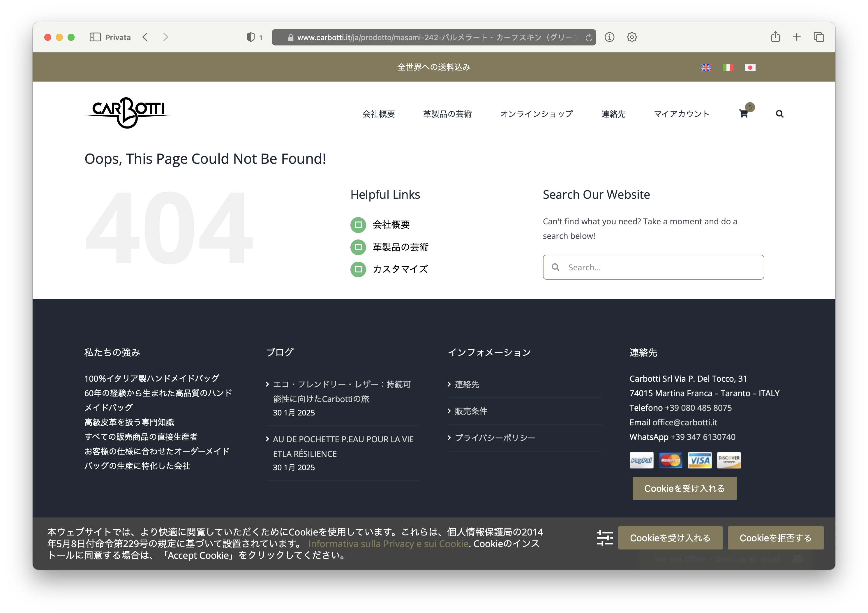Screen dimensions: 868x613
Task: Open the gear settings extension icon
Action: pyautogui.click(x=632, y=37)
